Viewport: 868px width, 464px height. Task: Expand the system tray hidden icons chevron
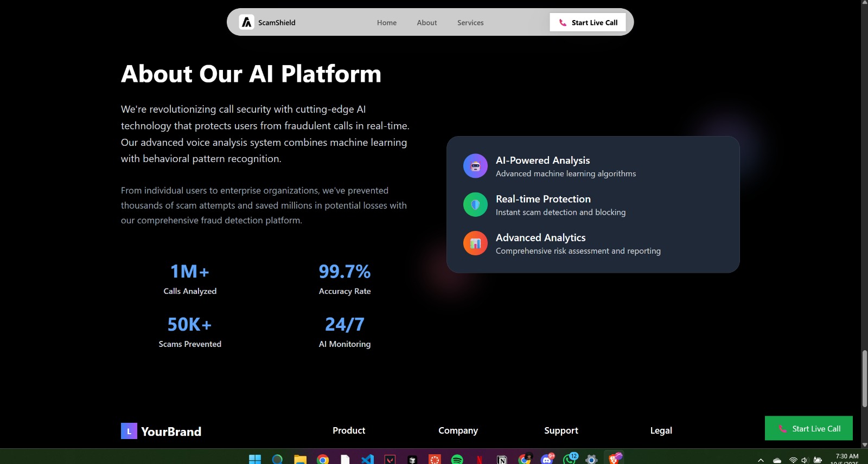[x=761, y=460]
